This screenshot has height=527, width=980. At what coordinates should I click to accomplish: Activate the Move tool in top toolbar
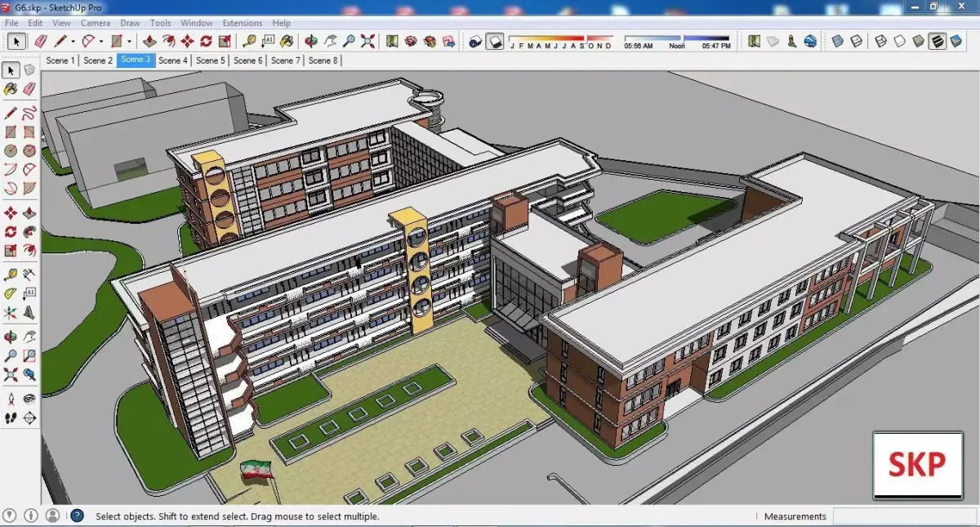pos(187,41)
